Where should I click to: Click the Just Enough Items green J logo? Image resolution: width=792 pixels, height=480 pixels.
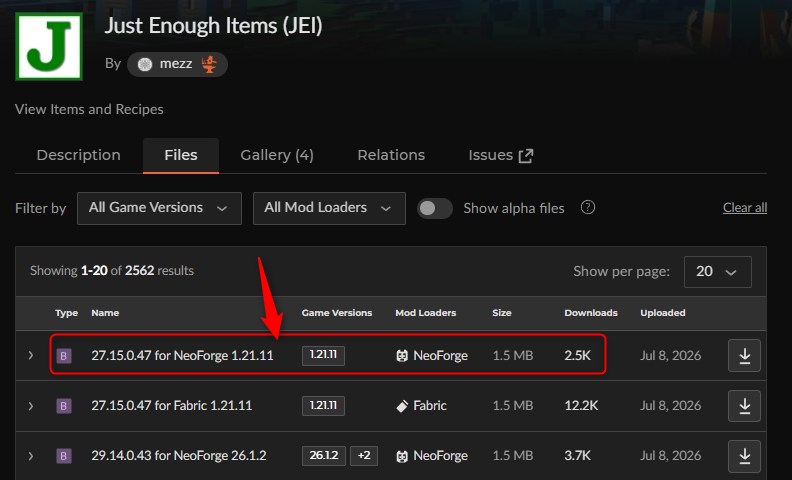pos(49,46)
